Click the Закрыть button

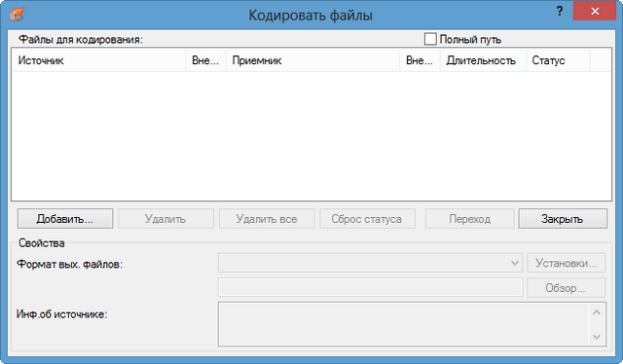pyautogui.click(x=563, y=219)
